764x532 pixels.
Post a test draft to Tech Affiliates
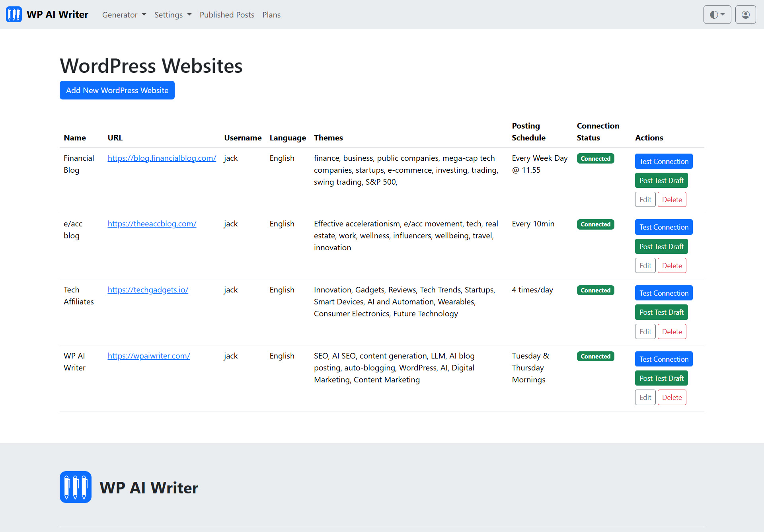pyautogui.click(x=661, y=312)
